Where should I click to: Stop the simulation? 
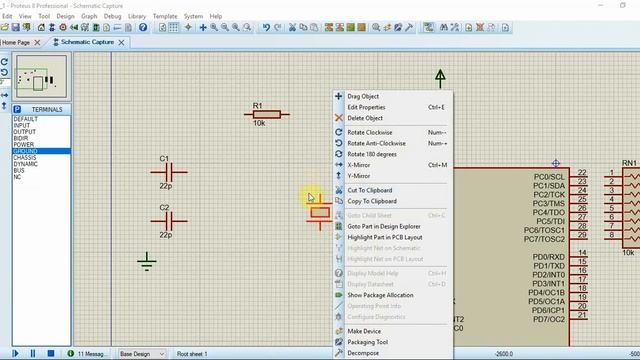point(51,353)
